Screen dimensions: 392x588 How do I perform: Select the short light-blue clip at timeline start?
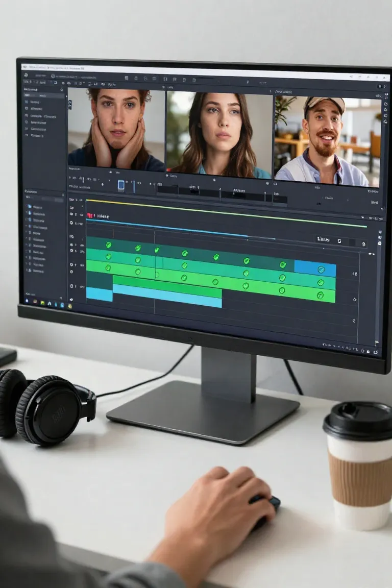pos(100,294)
